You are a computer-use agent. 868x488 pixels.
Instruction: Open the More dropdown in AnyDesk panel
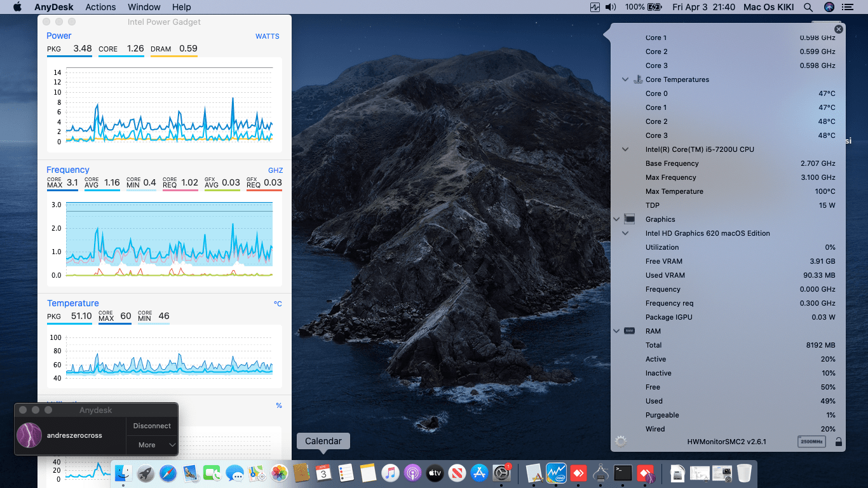click(152, 445)
